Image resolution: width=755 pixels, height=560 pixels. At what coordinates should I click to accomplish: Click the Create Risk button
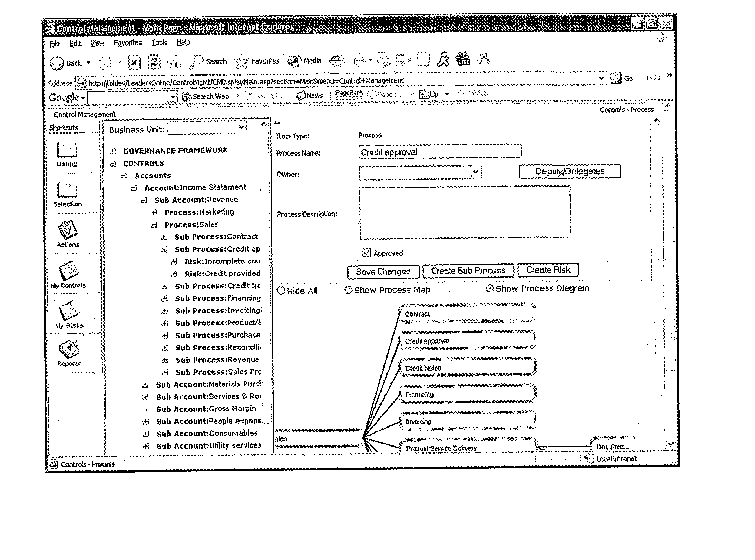pos(548,270)
